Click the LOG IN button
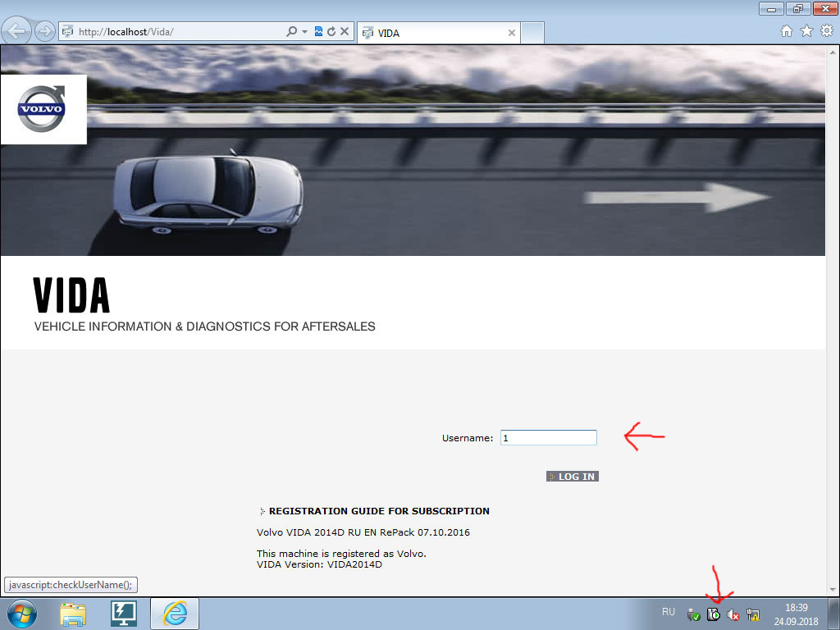The width and height of the screenshot is (840, 630). pos(572,477)
